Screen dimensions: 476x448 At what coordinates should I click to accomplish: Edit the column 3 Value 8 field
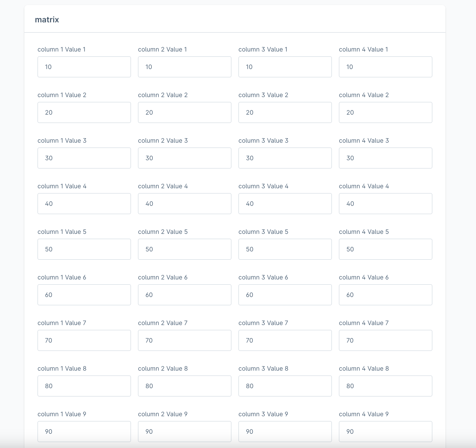coord(285,386)
